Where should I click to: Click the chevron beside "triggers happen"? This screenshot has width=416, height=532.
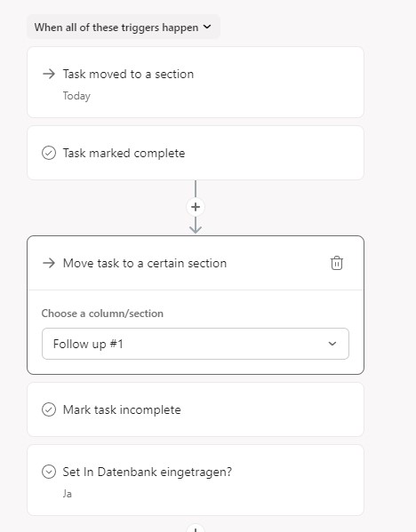(x=207, y=27)
